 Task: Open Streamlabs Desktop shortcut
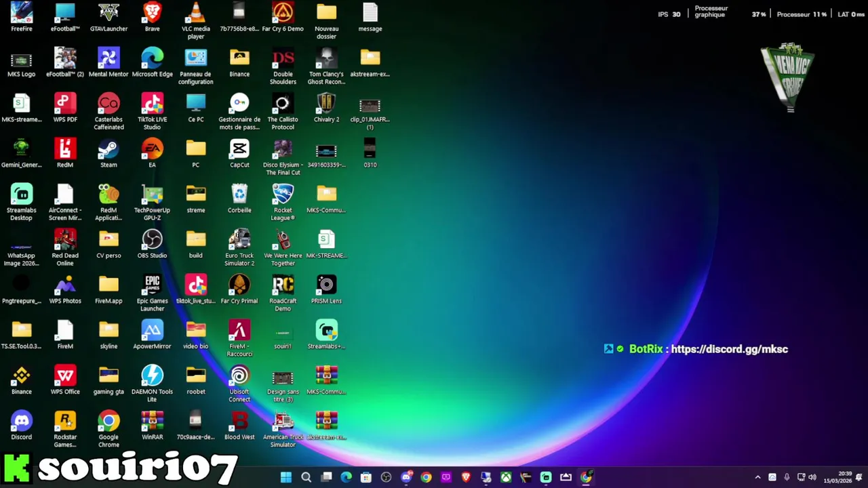(x=21, y=203)
